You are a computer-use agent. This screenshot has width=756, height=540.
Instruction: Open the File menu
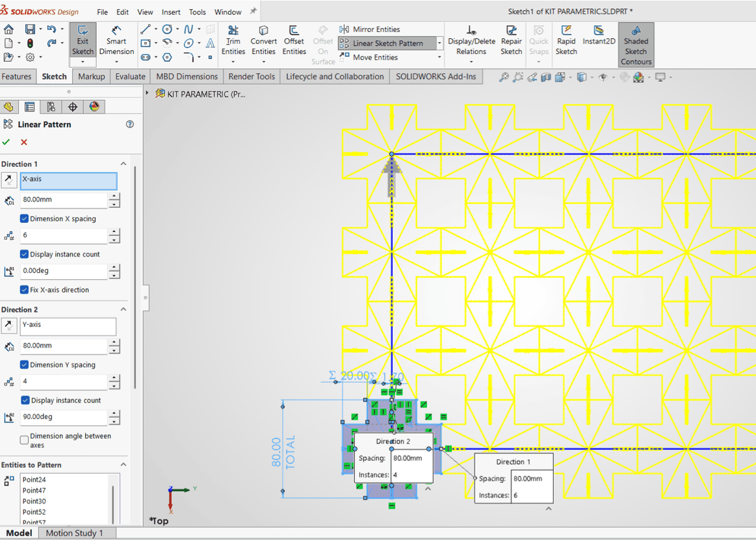click(102, 12)
